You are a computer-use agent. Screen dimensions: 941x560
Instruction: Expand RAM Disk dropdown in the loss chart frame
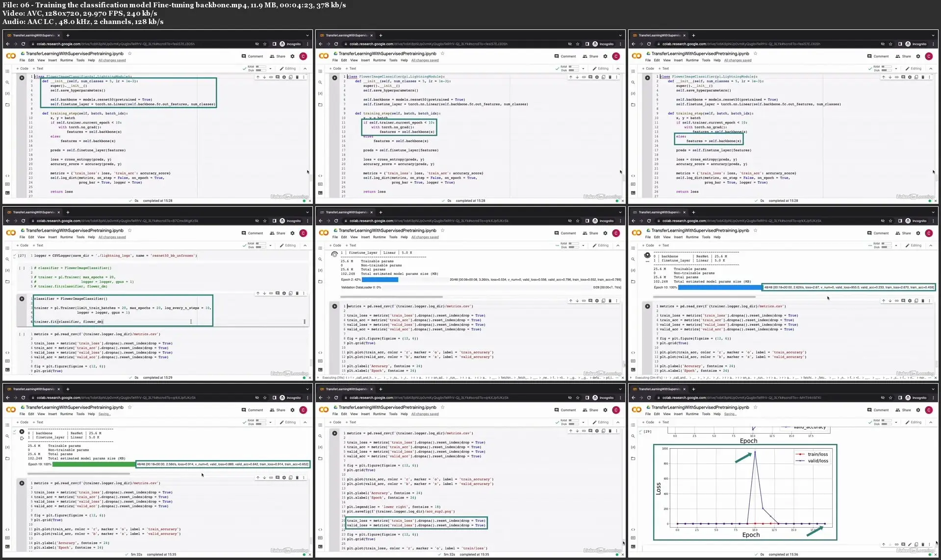(x=896, y=422)
